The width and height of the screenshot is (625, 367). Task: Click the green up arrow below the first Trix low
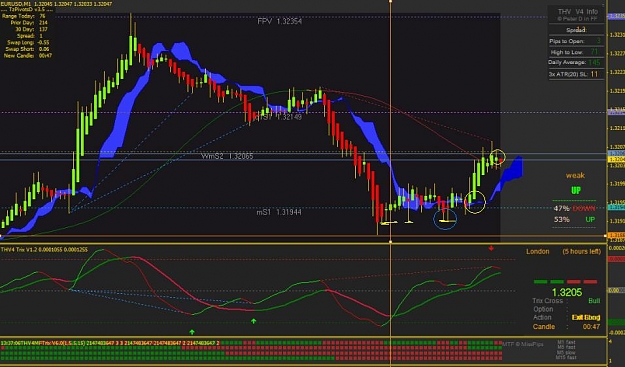point(192,332)
